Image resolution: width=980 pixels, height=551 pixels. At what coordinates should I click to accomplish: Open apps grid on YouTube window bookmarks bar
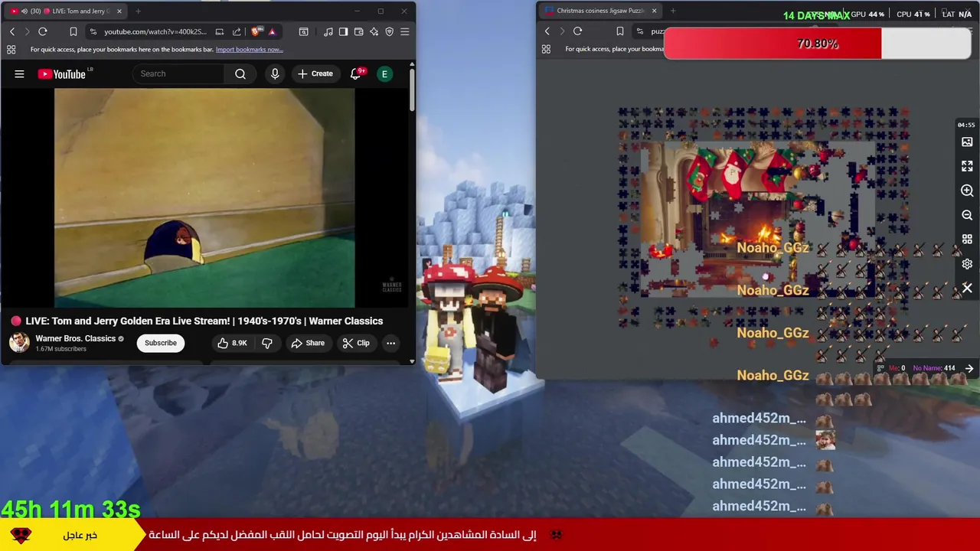point(11,50)
